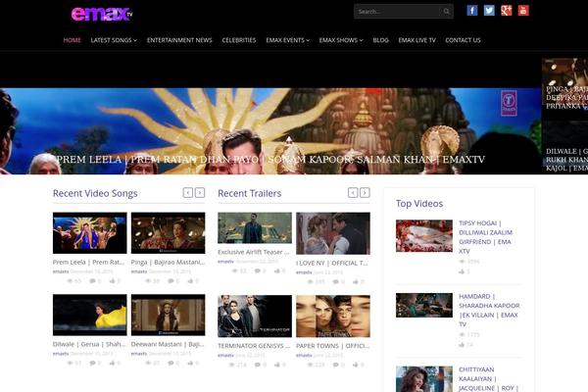Open Tipsy Hogai top video thumbnail
The height and width of the screenshot is (392, 588).
(424, 235)
